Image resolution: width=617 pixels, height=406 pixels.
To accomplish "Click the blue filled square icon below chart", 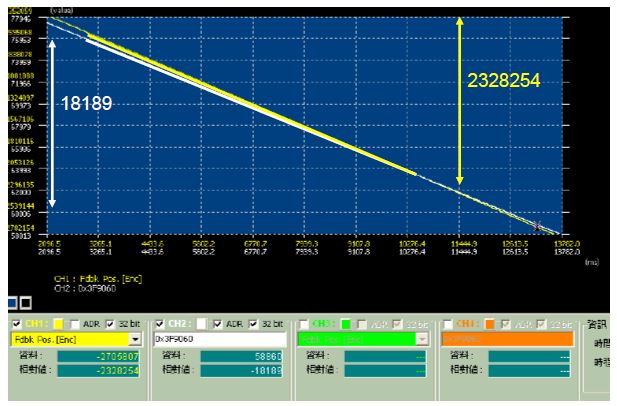I will coord(13,302).
